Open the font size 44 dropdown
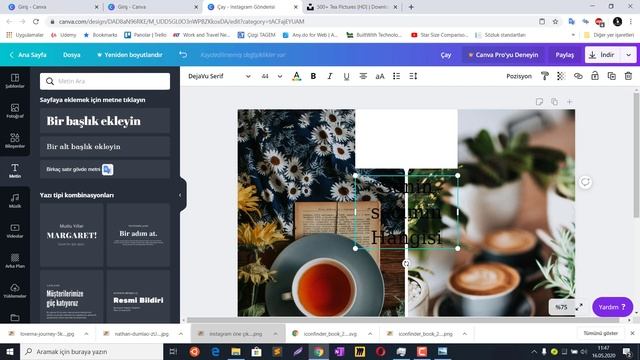The height and width of the screenshot is (360, 640). (x=271, y=76)
